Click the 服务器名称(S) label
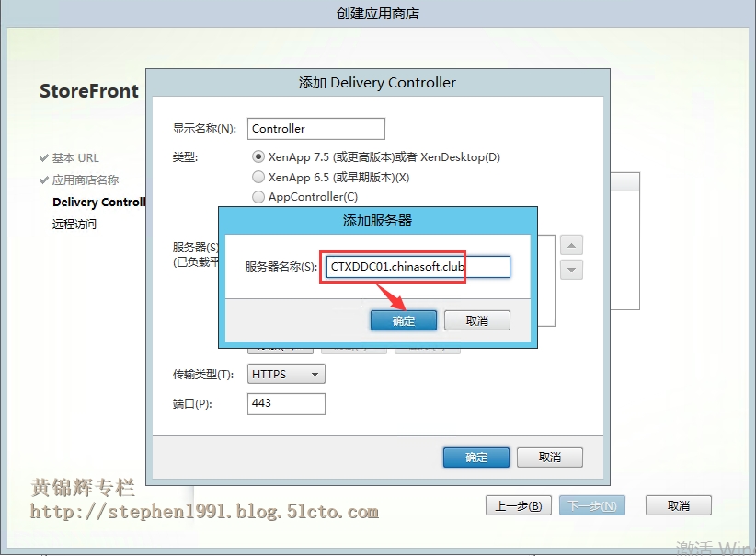Image resolution: width=756 pixels, height=556 pixels. pos(281,266)
